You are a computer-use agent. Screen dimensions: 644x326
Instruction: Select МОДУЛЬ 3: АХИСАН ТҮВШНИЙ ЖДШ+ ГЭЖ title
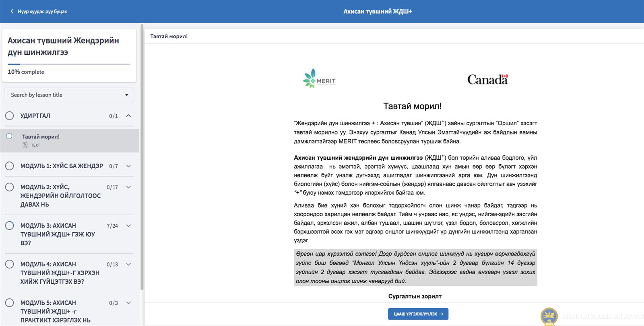click(58, 234)
